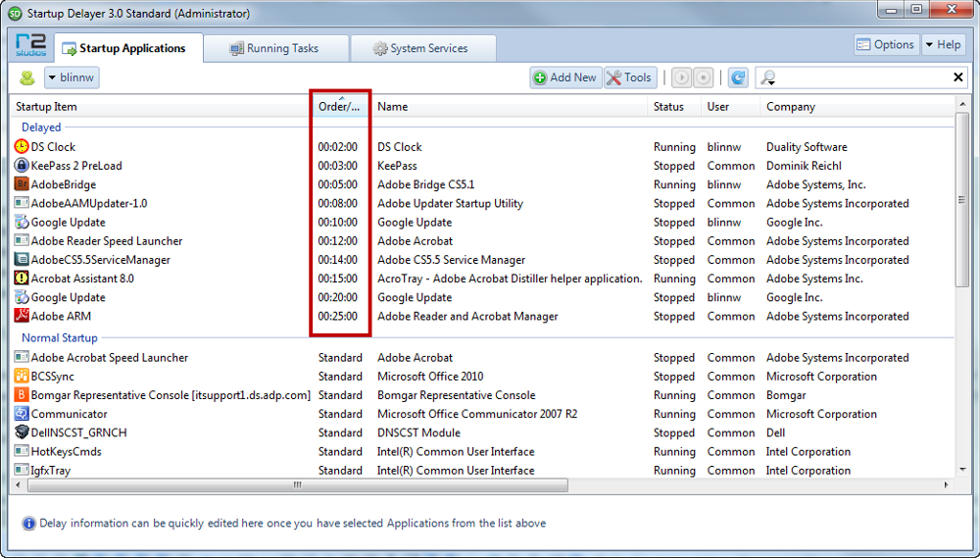Open the blinnw user dropdown
This screenshot has height=558, width=980.
72,77
